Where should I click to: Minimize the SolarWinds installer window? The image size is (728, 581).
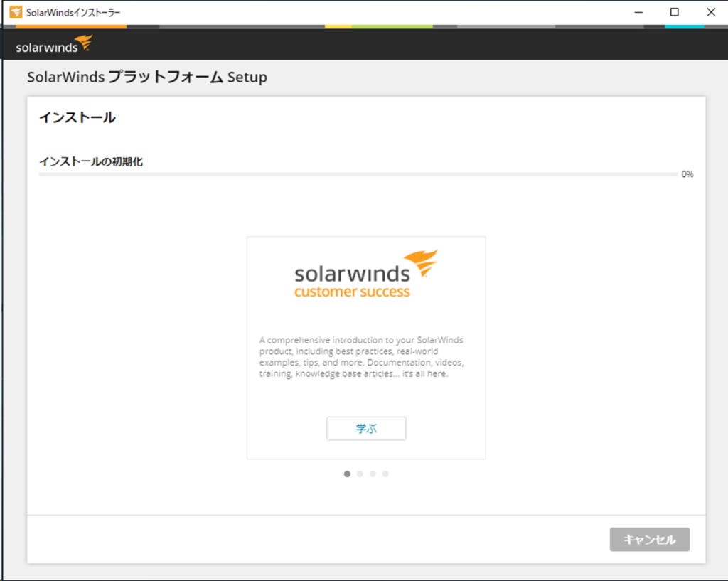(638, 12)
